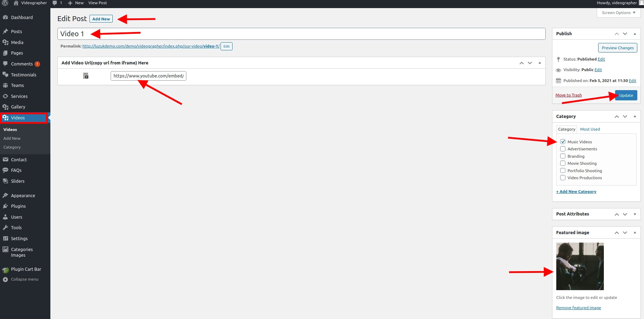Click the Gallery icon in sidebar

click(5, 107)
